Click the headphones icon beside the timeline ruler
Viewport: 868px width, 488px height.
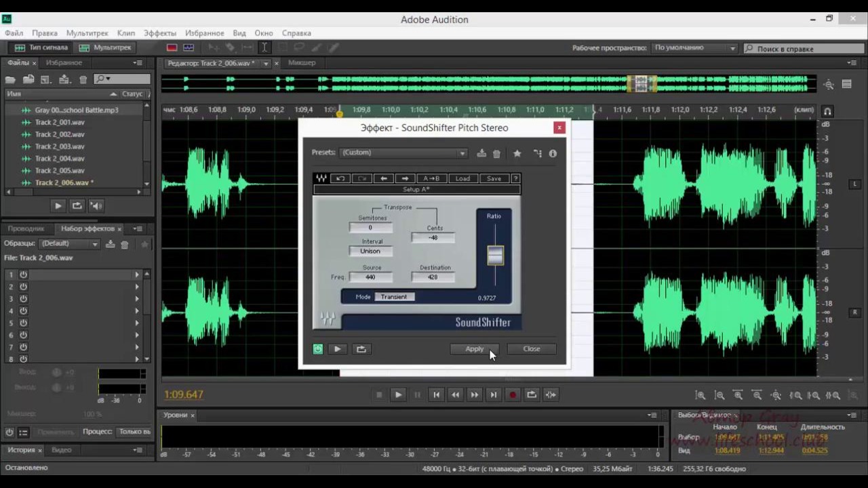pyautogui.click(x=827, y=110)
